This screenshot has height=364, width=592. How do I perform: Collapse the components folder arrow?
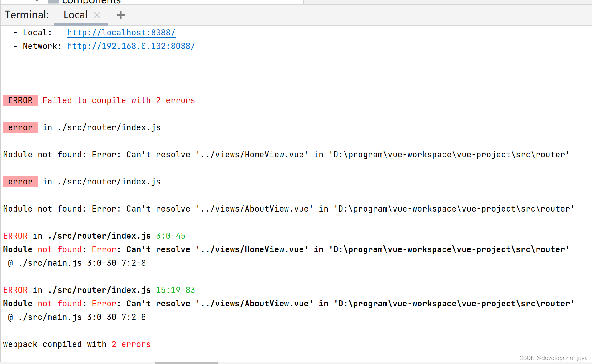(37, 1)
